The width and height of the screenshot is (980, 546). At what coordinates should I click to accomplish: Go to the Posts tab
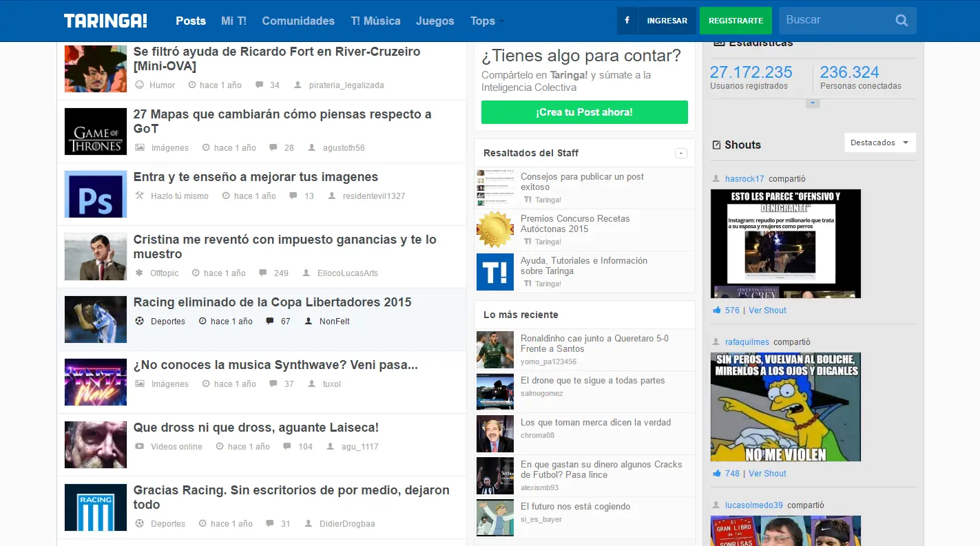(191, 21)
